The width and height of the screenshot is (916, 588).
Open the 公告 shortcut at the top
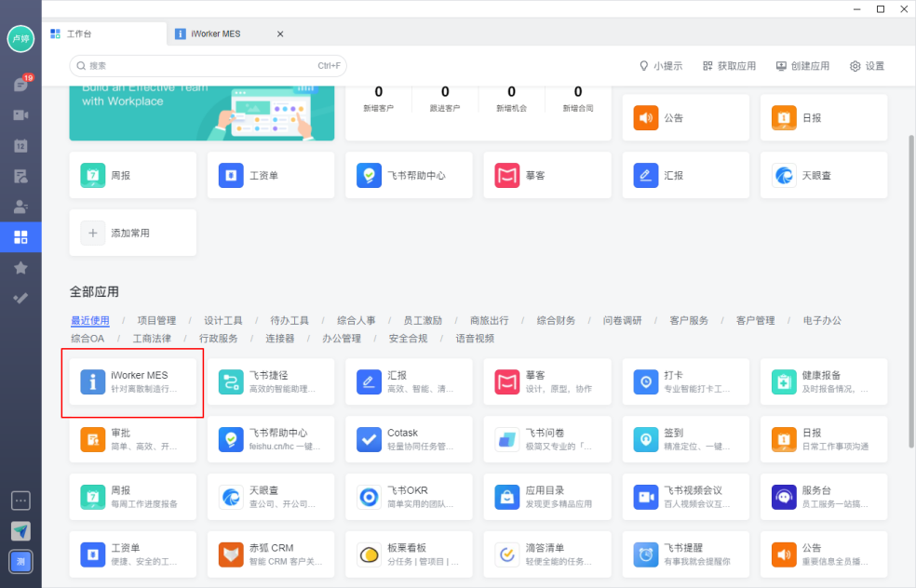coord(686,117)
